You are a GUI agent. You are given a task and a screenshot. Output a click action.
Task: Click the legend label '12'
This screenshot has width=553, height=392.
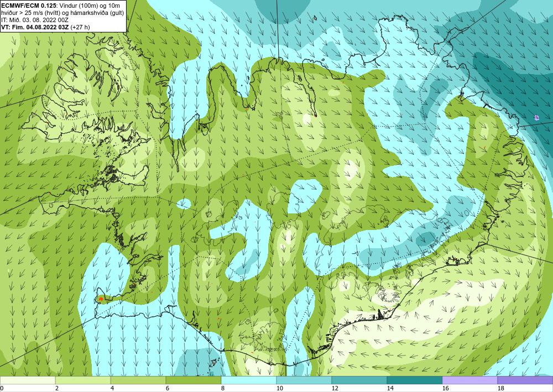tap(335, 388)
